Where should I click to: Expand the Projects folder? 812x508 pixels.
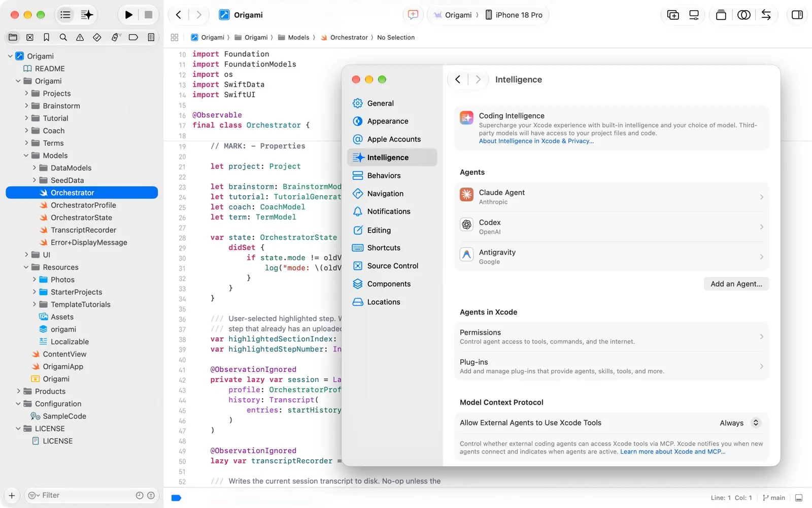point(26,93)
